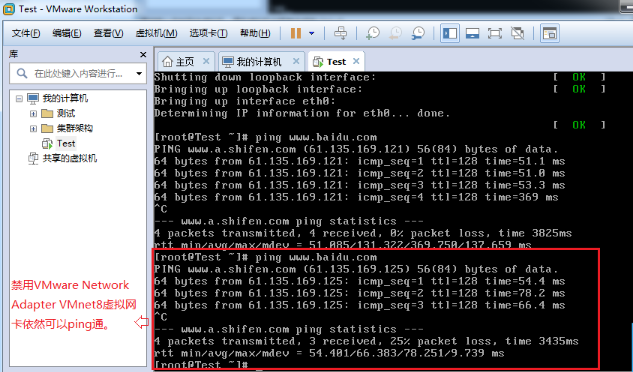The width and height of the screenshot is (633, 372).
Task: Open the library search filter dropdown
Action: click(139, 74)
